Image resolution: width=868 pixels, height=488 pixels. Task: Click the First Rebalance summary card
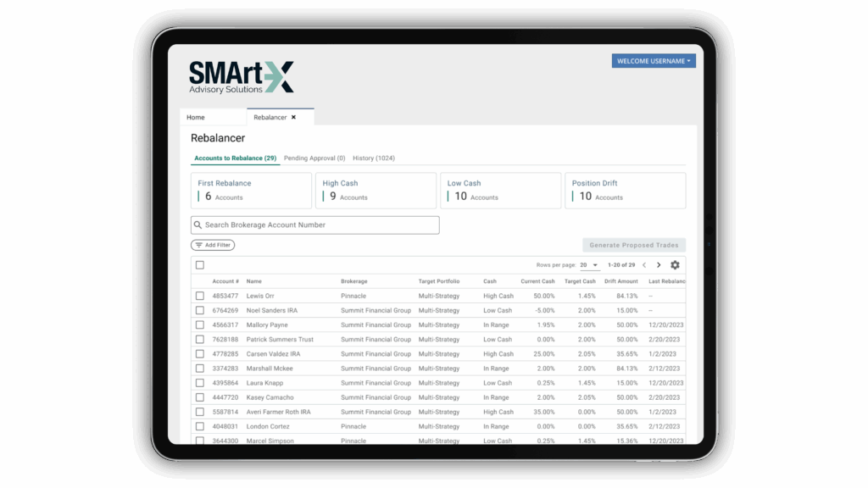coord(251,190)
